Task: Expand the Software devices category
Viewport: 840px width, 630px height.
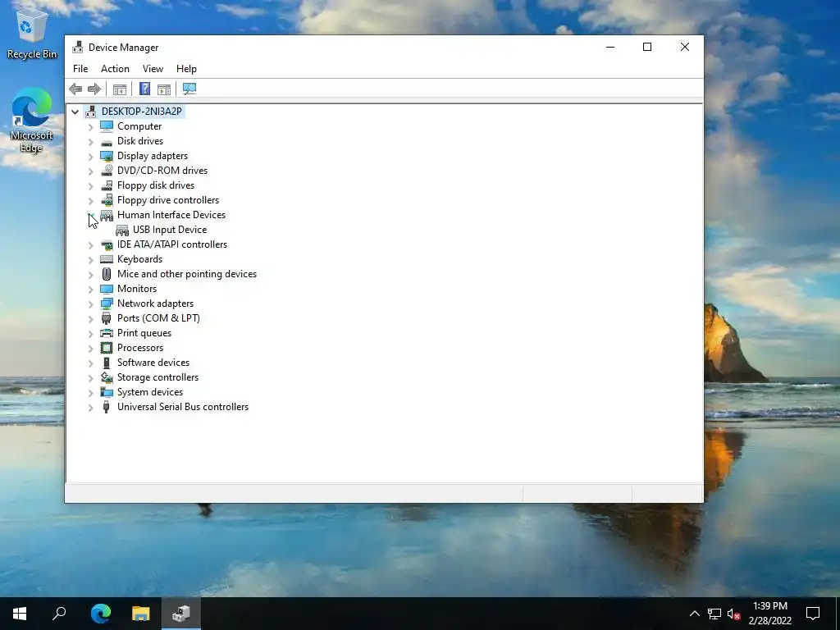Action: click(x=90, y=363)
